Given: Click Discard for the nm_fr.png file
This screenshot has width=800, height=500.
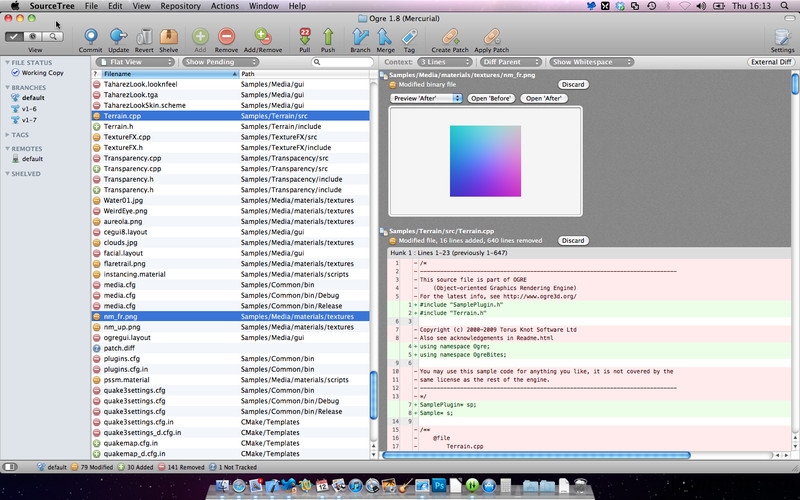Looking at the screenshot, I should 573,85.
